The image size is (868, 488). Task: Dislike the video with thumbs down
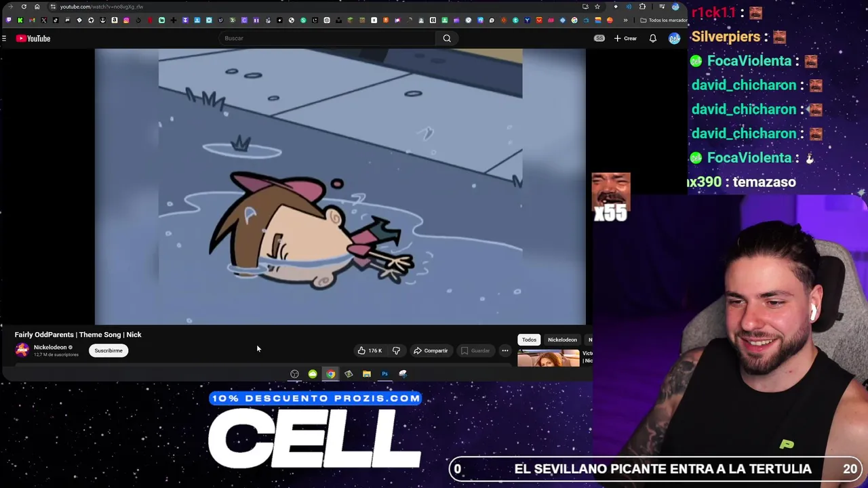point(396,350)
